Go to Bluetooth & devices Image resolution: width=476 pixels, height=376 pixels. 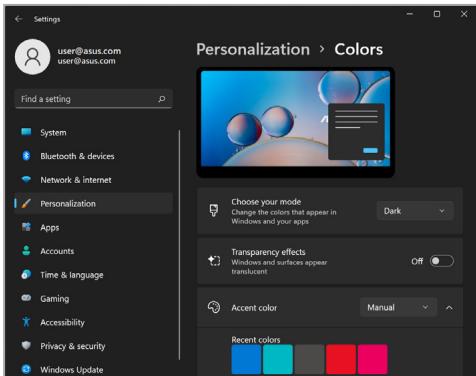point(94,156)
